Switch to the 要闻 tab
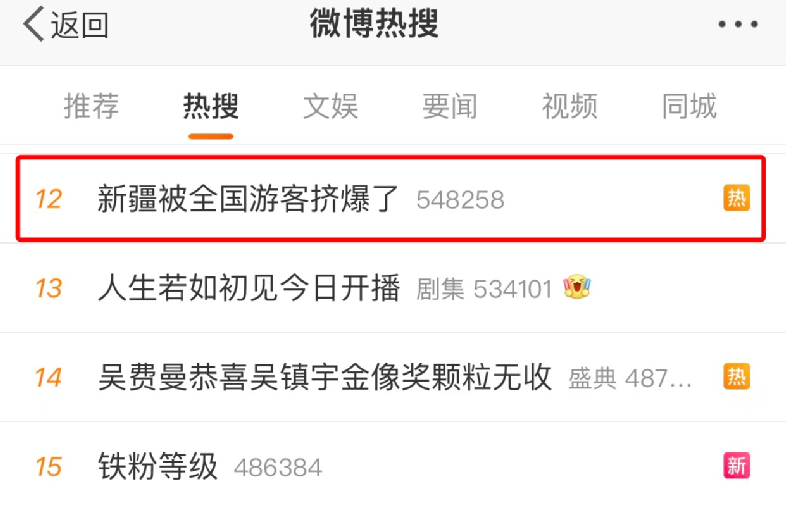The height and width of the screenshot is (508, 786). tap(450, 106)
